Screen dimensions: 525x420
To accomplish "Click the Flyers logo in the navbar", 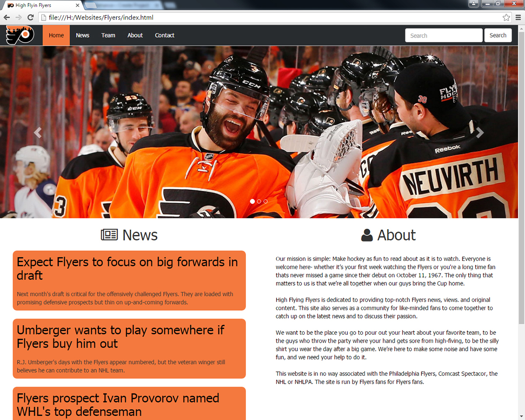I will [x=20, y=35].
